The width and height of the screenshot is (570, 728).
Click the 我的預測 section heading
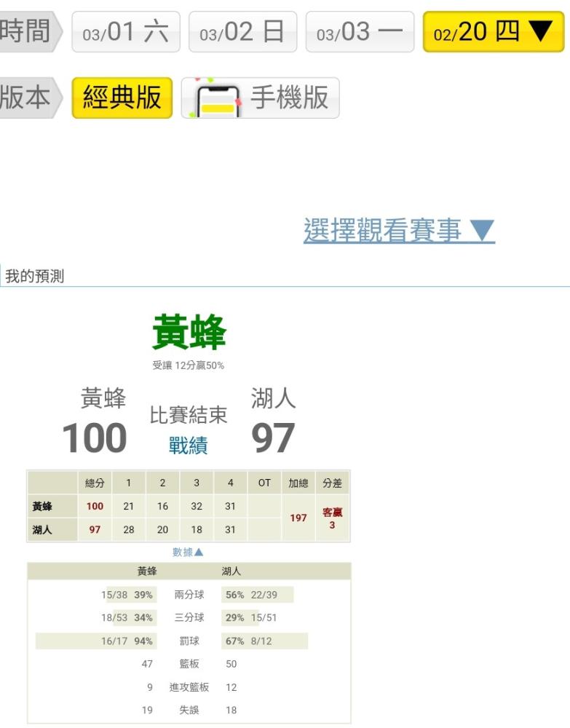(x=35, y=276)
